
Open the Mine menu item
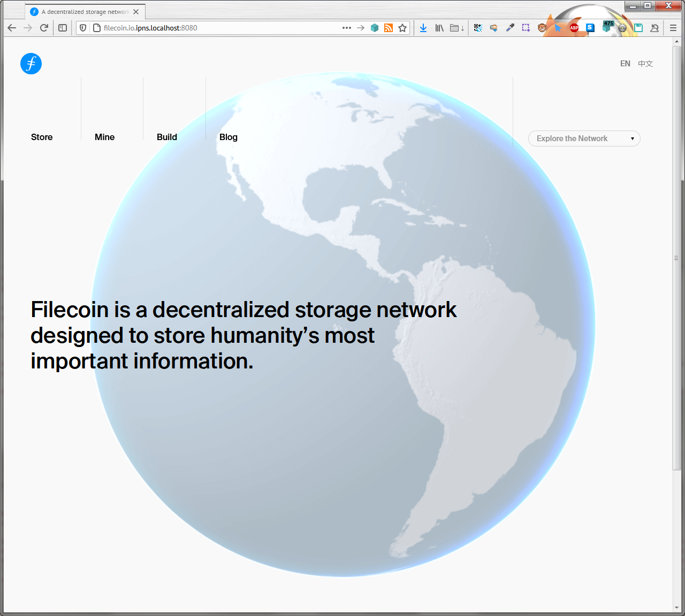pyautogui.click(x=104, y=137)
